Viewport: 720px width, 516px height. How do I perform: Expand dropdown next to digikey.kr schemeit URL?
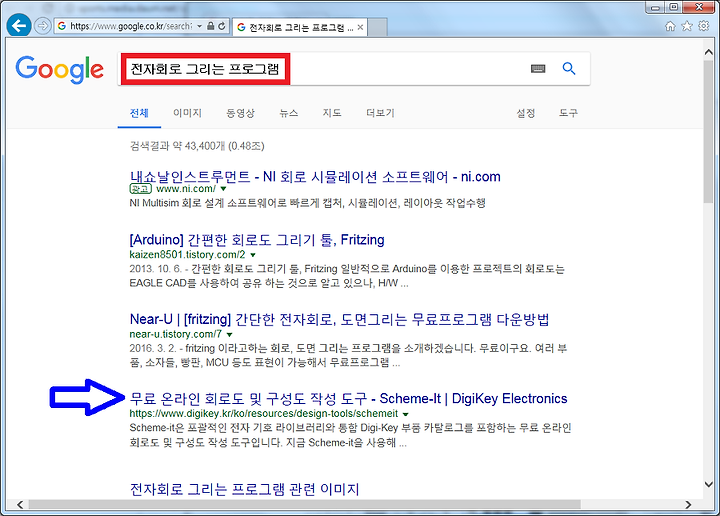[x=405, y=414]
